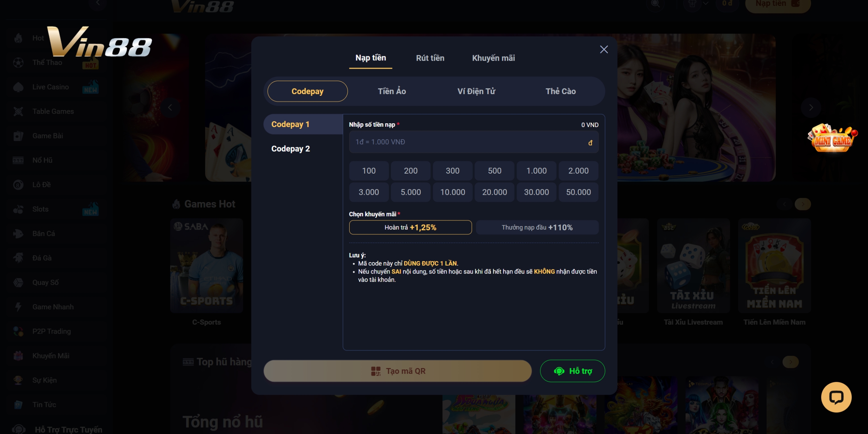Open Thể Thao in the sidebar
868x434 pixels.
click(56, 62)
